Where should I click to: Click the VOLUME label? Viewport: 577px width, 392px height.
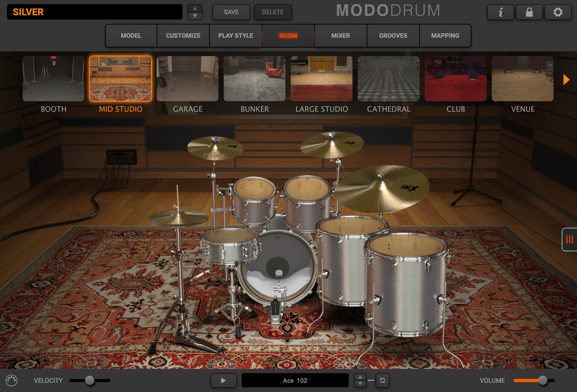point(492,380)
